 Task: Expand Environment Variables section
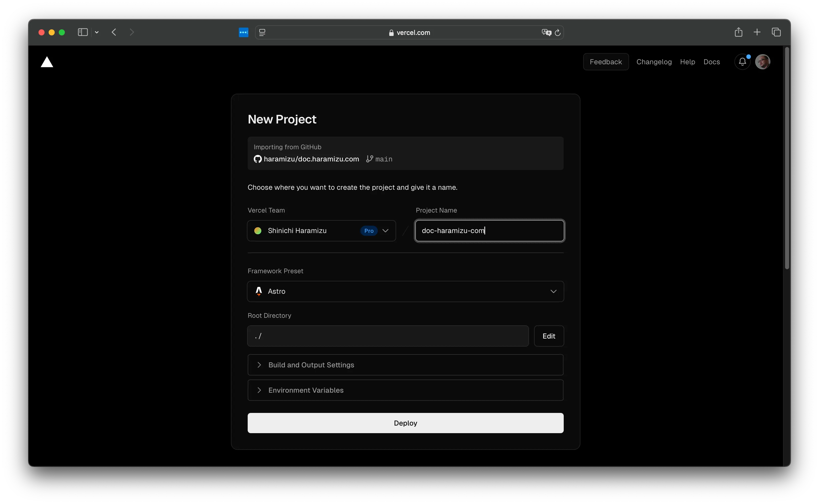point(405,390)
